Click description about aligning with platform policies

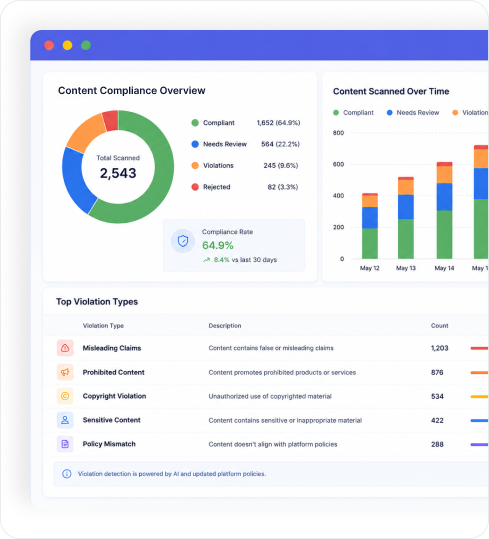273,444
